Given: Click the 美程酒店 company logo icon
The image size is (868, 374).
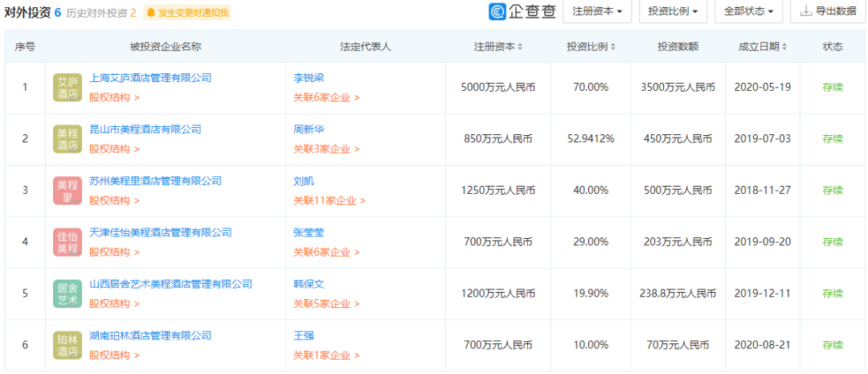Looking at the screenshot, I should (68, 139).
